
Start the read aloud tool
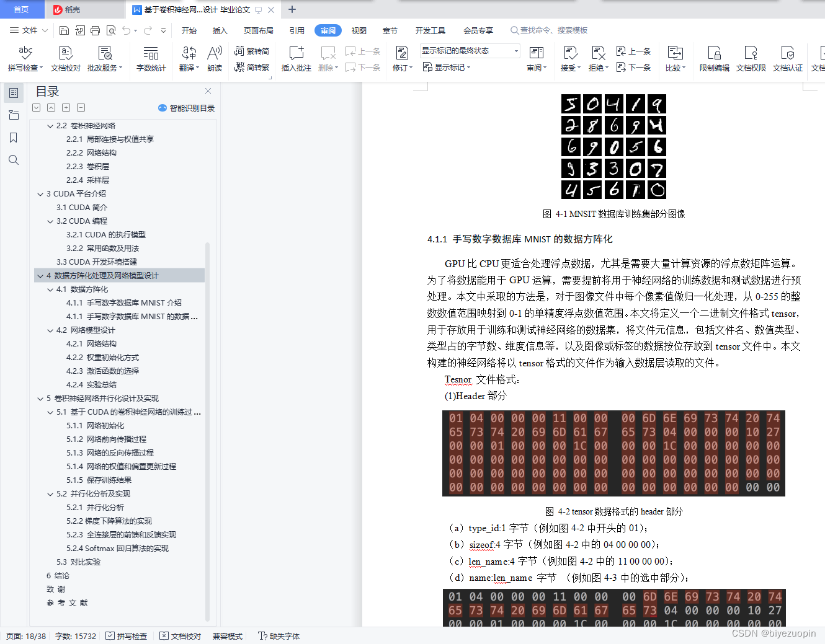tap(215, 58)
